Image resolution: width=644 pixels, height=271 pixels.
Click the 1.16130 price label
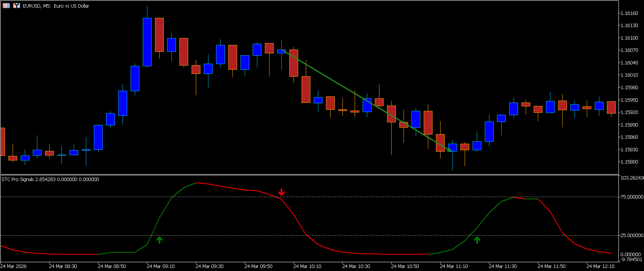coord(629,26)
